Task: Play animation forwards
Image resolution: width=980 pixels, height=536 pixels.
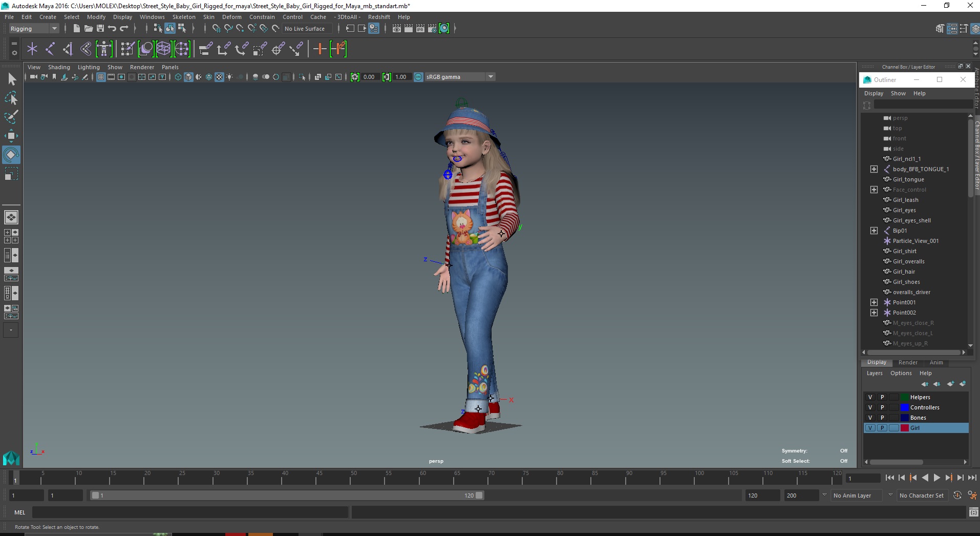Action: coord(936,478)
